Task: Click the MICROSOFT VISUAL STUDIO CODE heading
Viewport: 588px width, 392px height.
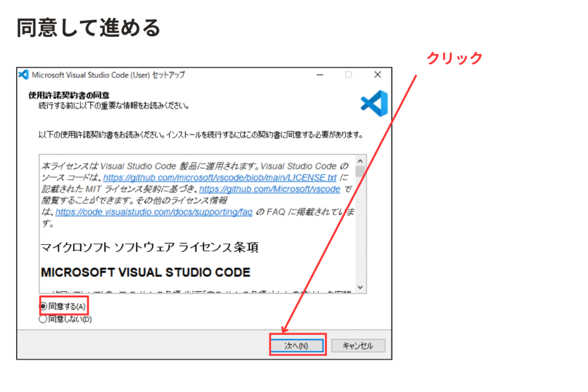Action: click(x=145, y=271)
